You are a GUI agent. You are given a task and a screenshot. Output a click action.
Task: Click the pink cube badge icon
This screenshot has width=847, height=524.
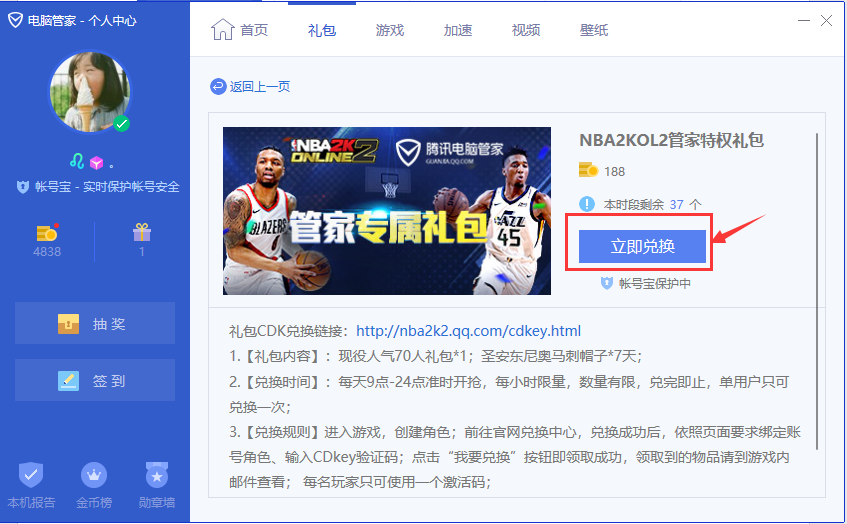point(97,162)
